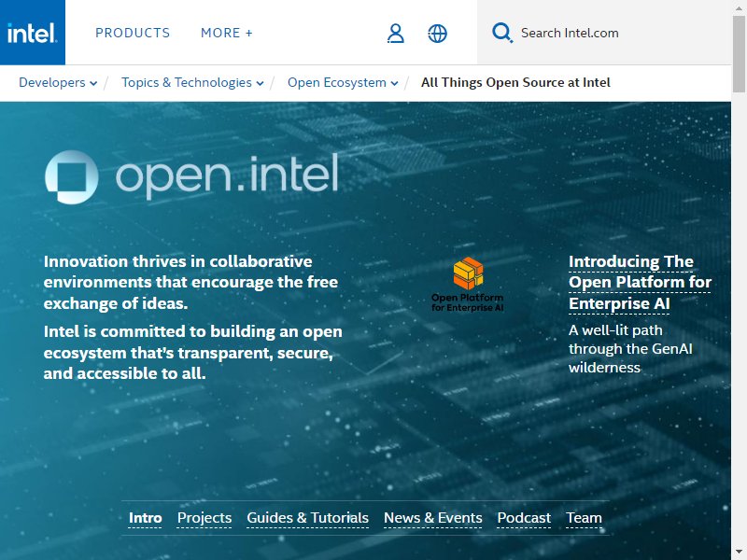Click the open.intel wordmark text
747x560 pixels.
coord(227,175)
